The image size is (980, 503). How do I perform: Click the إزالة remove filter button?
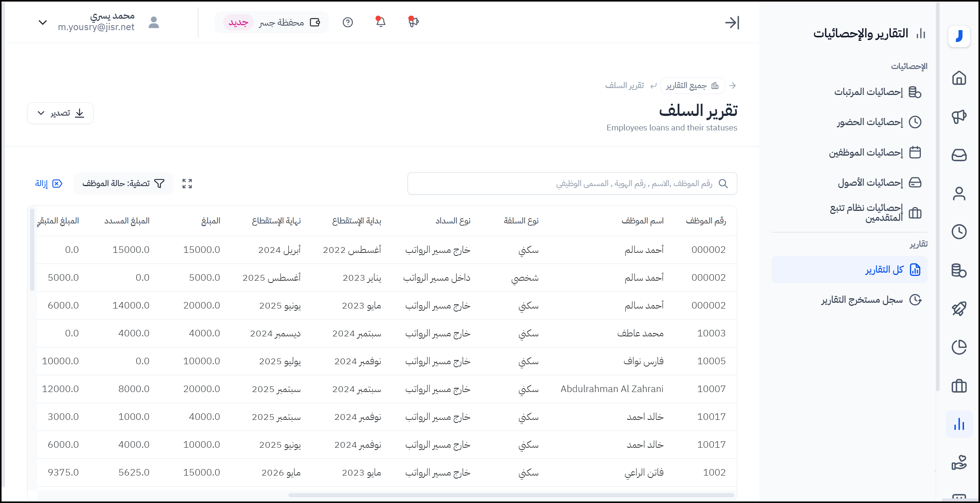(48, 184)
